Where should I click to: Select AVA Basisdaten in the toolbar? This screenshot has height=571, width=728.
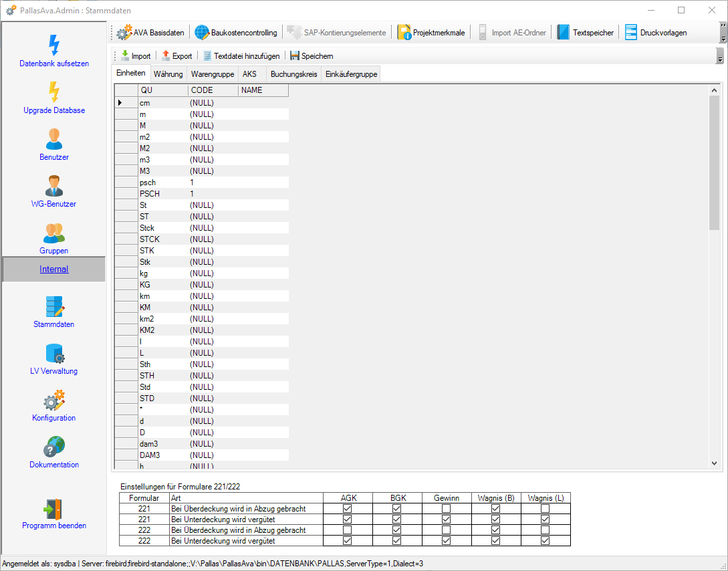pos(150,33)
